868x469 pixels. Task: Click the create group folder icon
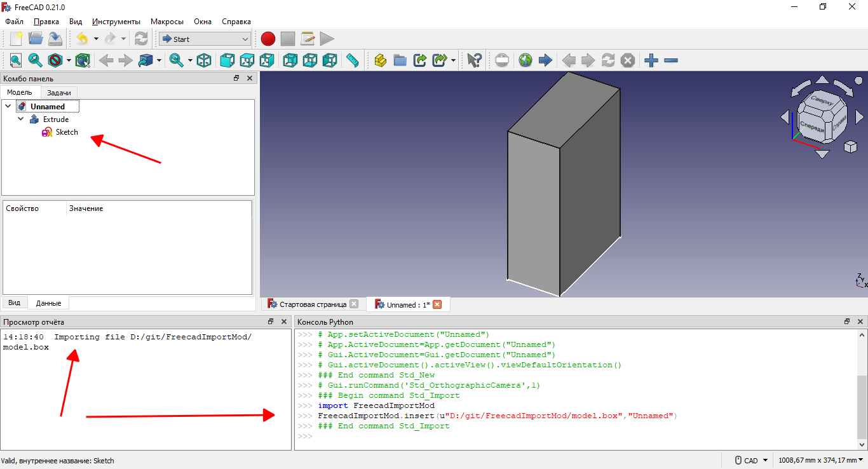pyautogui.click(x=400, y=60)
